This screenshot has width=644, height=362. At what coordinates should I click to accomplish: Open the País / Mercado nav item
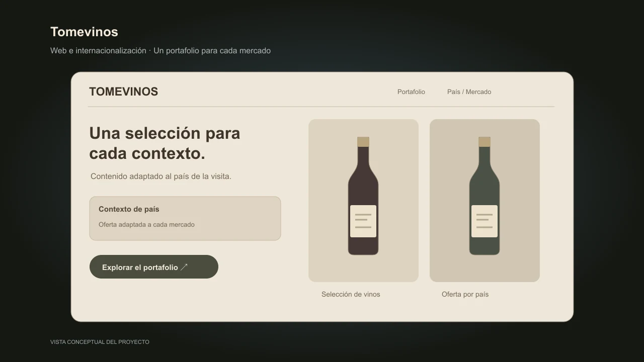tap(469, 92)
